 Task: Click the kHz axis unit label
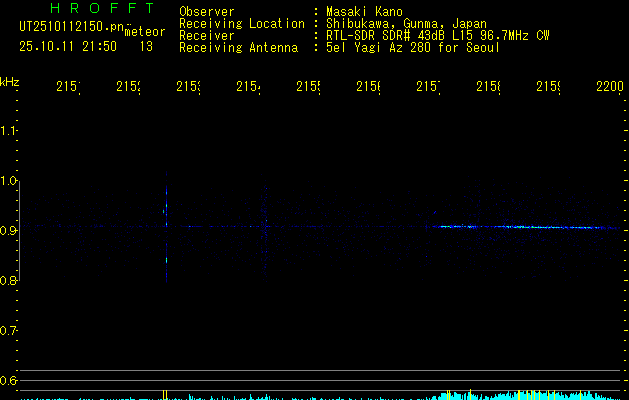click(9, 82)
